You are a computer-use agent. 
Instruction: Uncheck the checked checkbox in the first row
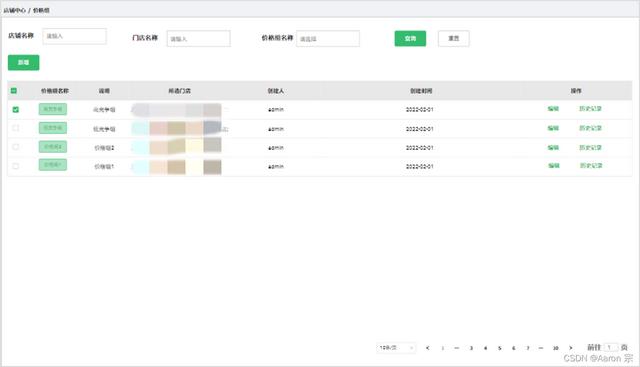[x=16, y=109]
